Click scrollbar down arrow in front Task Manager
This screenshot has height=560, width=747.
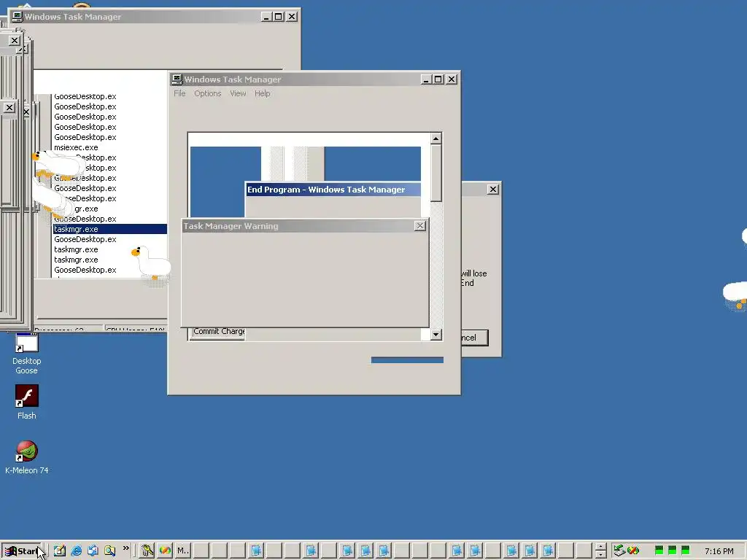(436, 334)
